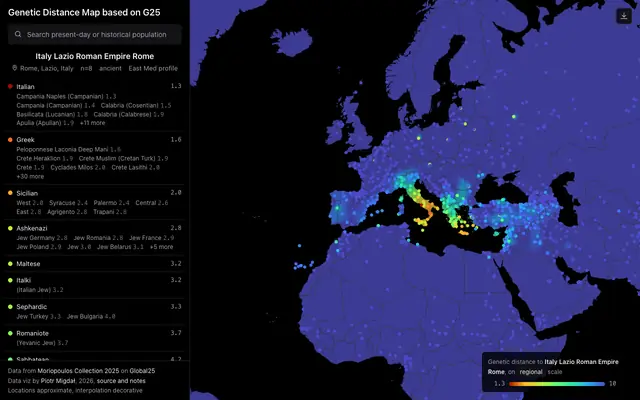The height and width of the screenshot is (400, 640).
Task: Click the color gradient legend bar
Action: pos(557,384)
